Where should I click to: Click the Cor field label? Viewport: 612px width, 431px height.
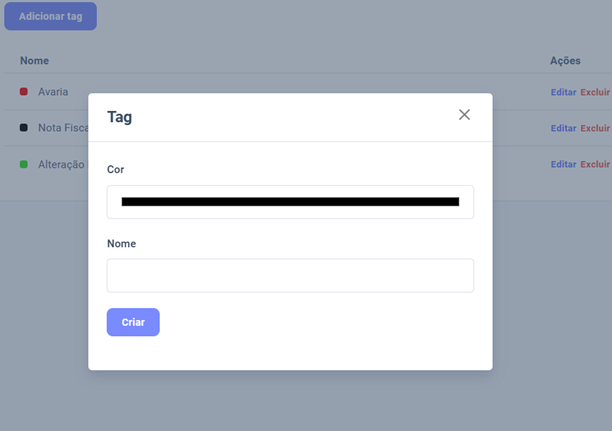pyautogui.click(x=116, y=170)
